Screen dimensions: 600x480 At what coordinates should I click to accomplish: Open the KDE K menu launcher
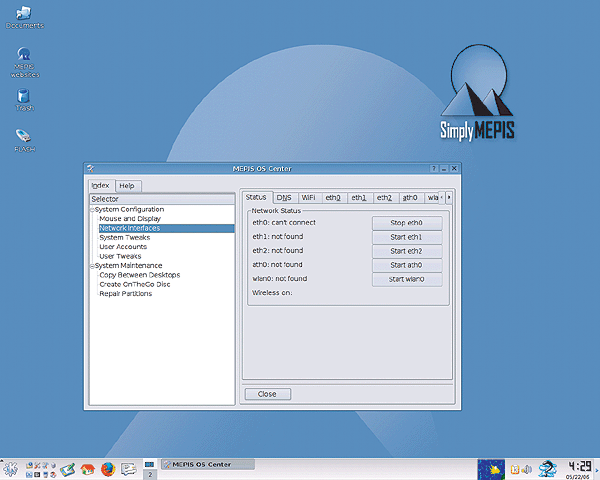coord(10,469)
